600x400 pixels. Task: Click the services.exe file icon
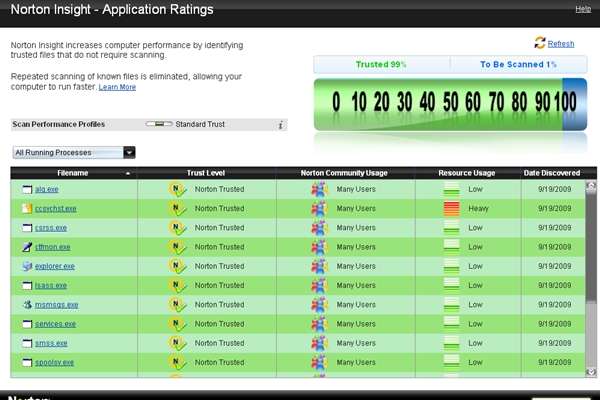(27, 324)
